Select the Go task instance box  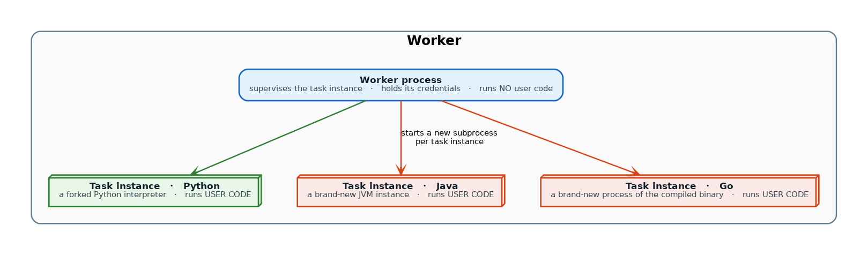(x=679, y=191)
